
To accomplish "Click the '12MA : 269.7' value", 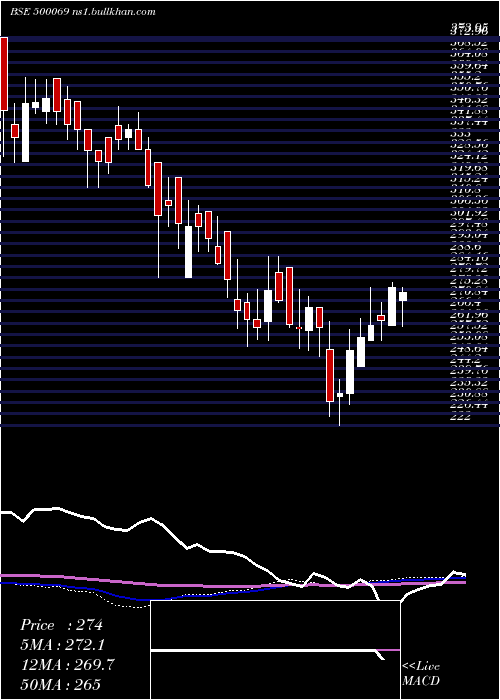I will (67, 664).
